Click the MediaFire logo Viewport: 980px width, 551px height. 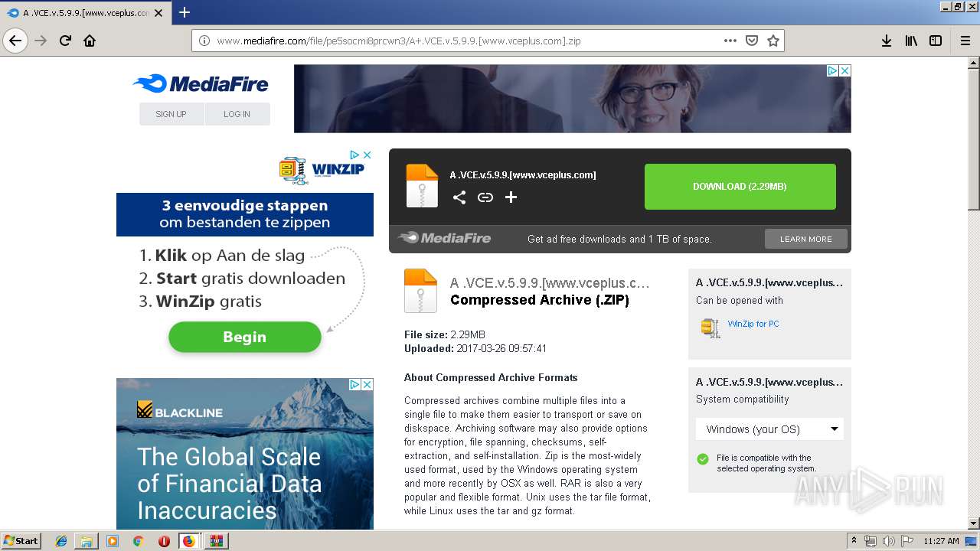[x=200, y=83]
